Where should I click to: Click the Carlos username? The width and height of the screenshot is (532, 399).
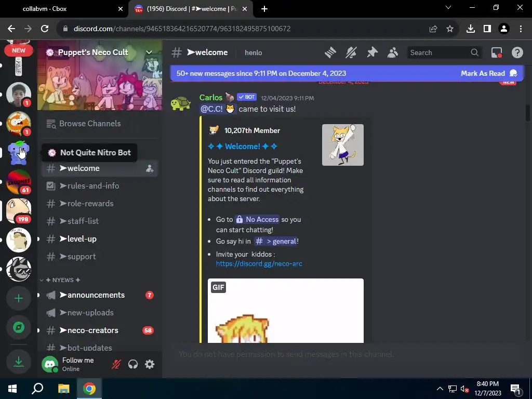(211, 97)
